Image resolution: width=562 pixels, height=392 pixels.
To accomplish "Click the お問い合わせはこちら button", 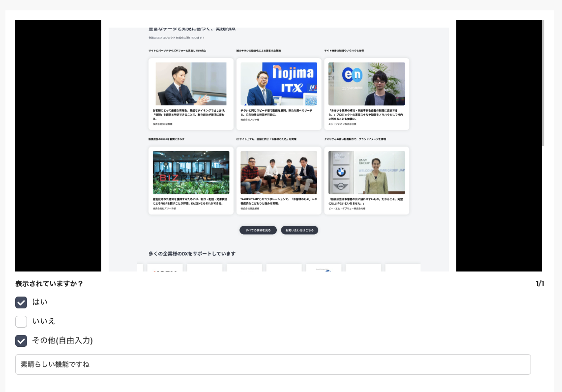I will [299, 230].
